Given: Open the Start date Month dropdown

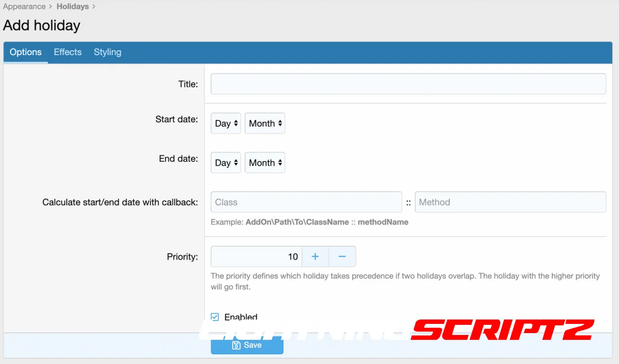Looking at the screenshot, I should coord(265,123).
